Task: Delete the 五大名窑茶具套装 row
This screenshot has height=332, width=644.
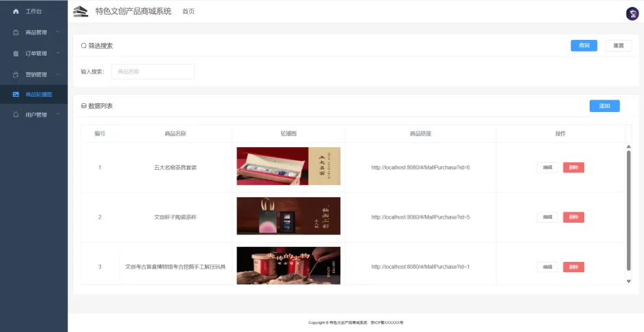Action: [573, 167]
